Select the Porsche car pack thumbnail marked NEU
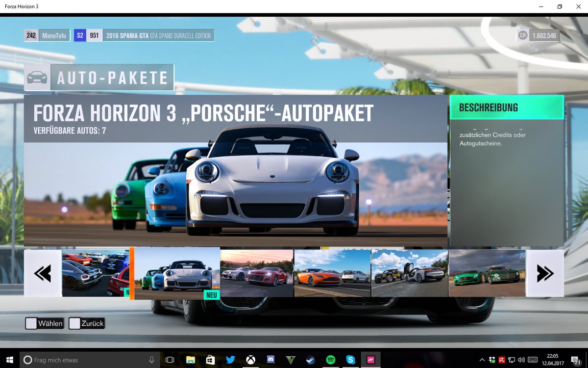 tap(177, 273)
